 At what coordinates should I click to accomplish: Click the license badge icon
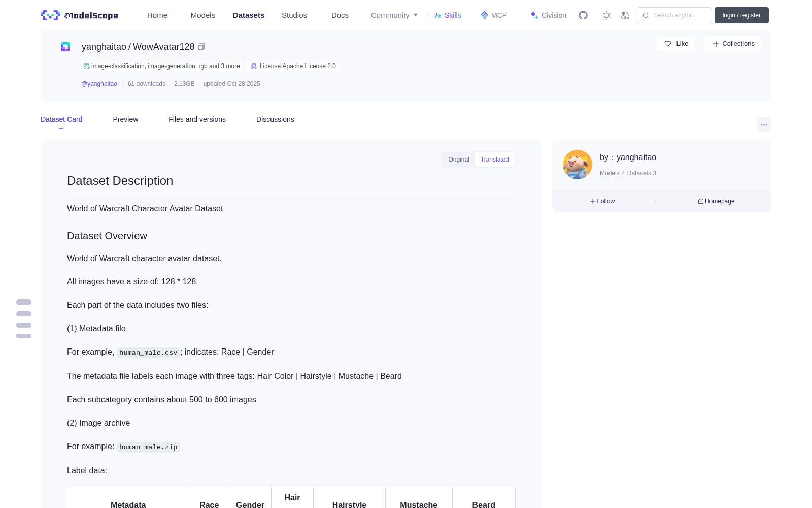coord(254,66)
